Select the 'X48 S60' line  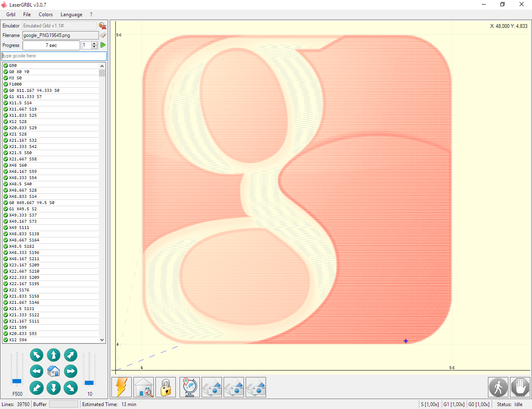point(51,165)
